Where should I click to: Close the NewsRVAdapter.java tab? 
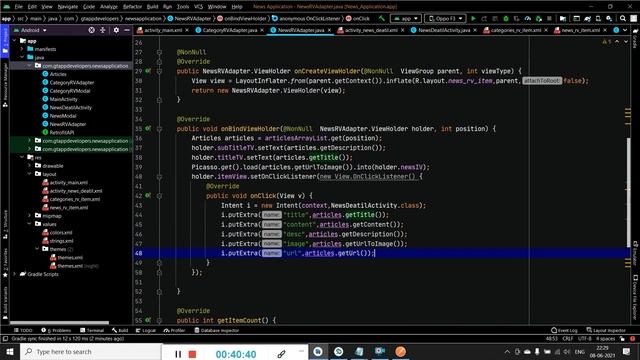tap(329, 30)
